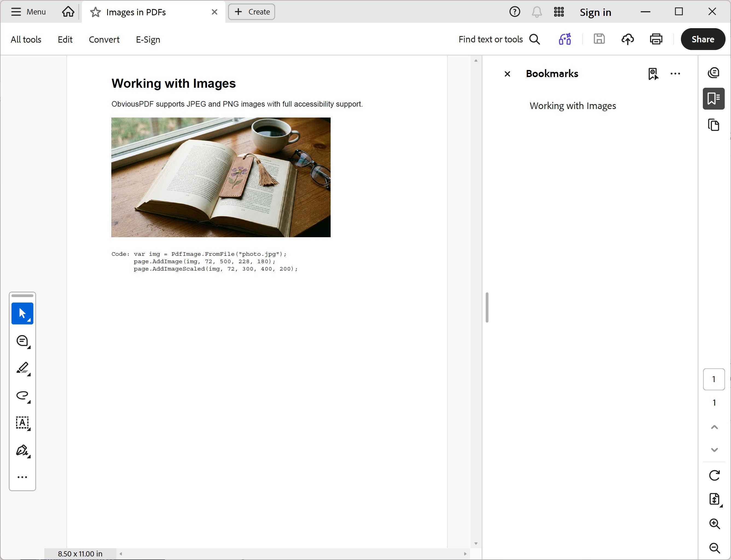Toggle the page thumbnails panel
This screenshot has height=560, width=731.
(x=714, y=125)
